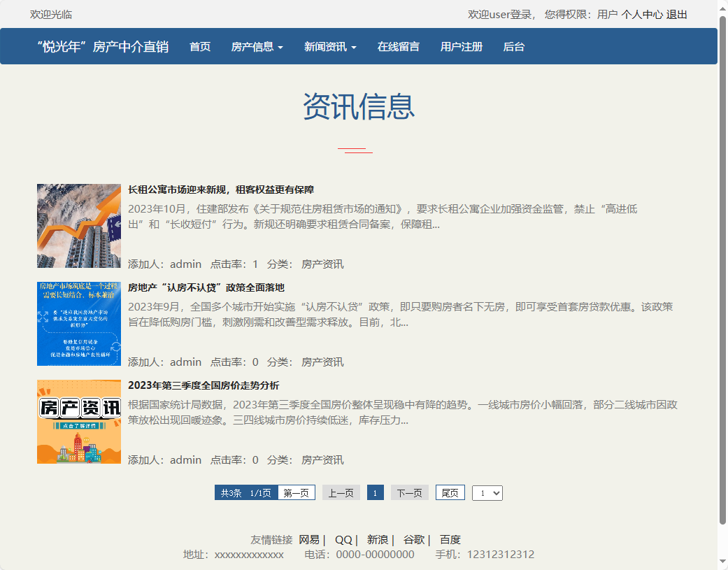Screen dimensions: 728x570
Task: Click the 房产资讯 article thumbnail image
Action: click(x=79, y=422)
